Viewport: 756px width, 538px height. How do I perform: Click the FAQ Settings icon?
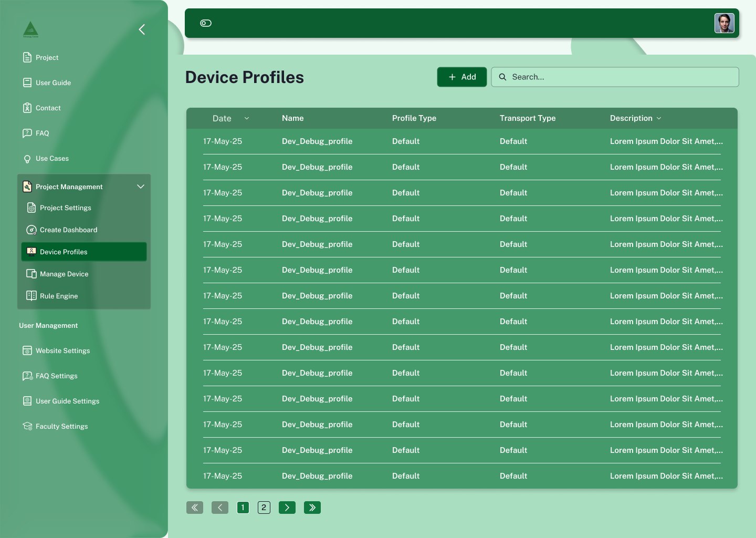point(27,376)
